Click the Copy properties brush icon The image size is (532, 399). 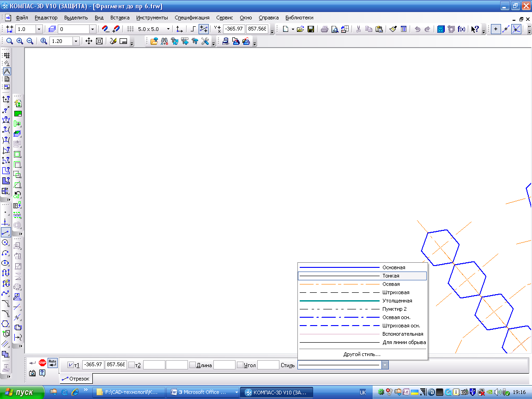pyautogui.click(x=393, y=29)
